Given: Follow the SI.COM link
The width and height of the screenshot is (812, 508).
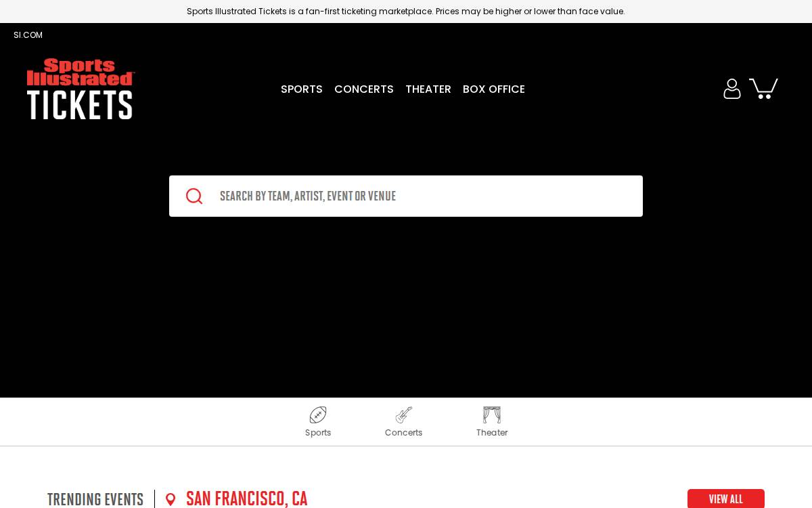Looking at the screenshot, I should (28, 35).
